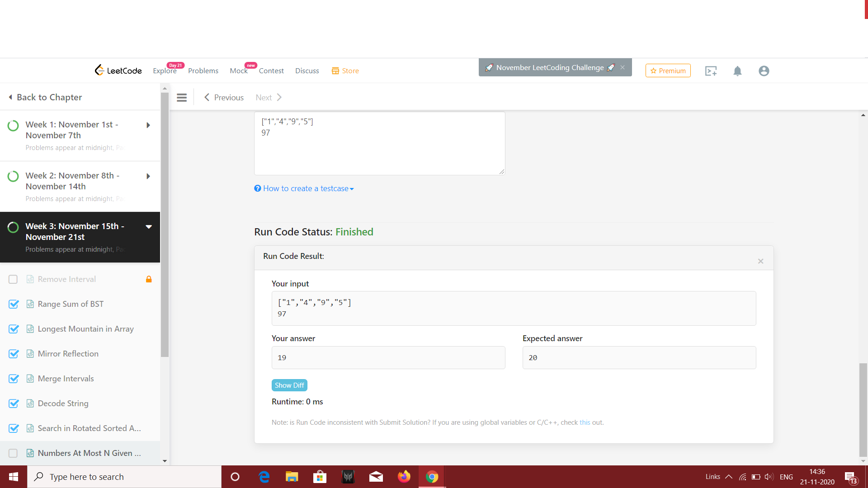Toggle the Range Sum of BST checkbox
The image size is (868, 488).
pyautogui.click(x=14, y=304)
